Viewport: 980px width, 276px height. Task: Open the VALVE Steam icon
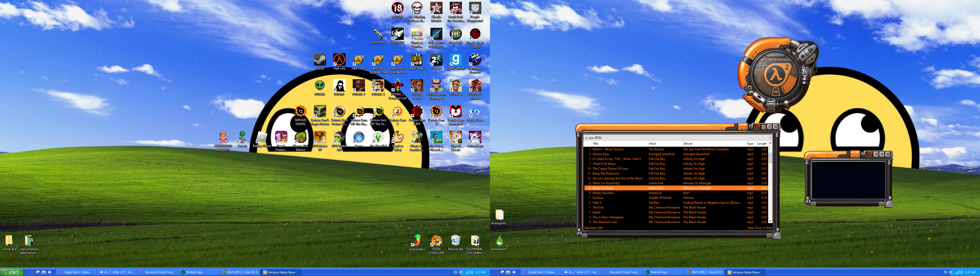(x=320, y=62)
